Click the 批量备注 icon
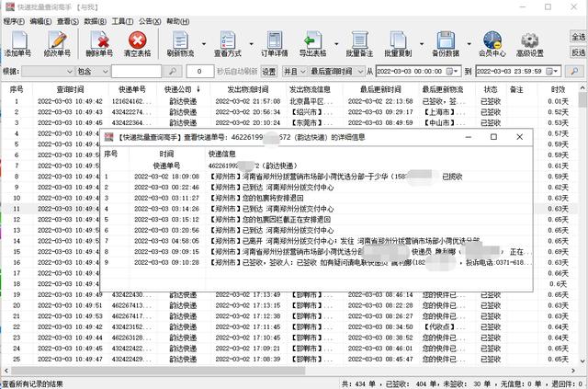Image resolution: width=588 pixels, height=389 pixels. tap(359, 40)
